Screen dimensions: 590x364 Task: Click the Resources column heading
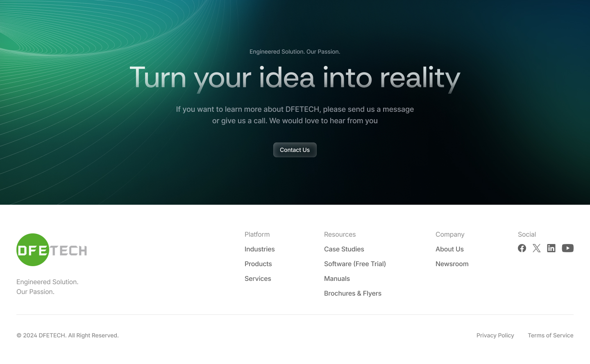(x=340, y=234)
